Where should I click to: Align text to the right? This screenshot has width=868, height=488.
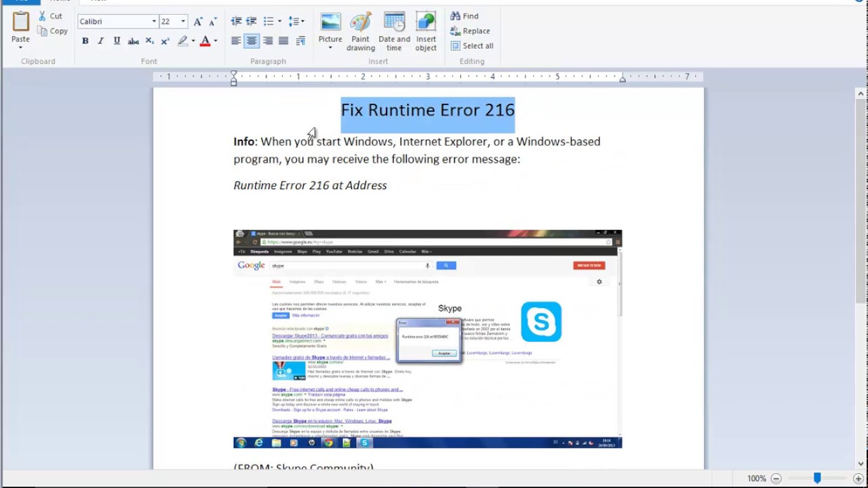coord(268,41)
